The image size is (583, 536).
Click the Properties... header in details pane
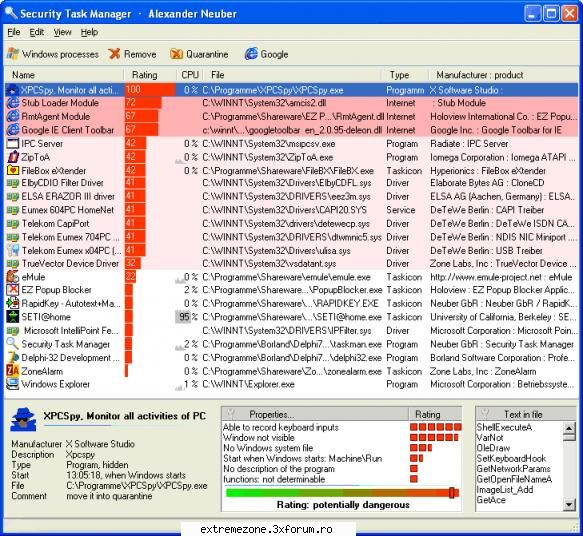tap(315, 414)
